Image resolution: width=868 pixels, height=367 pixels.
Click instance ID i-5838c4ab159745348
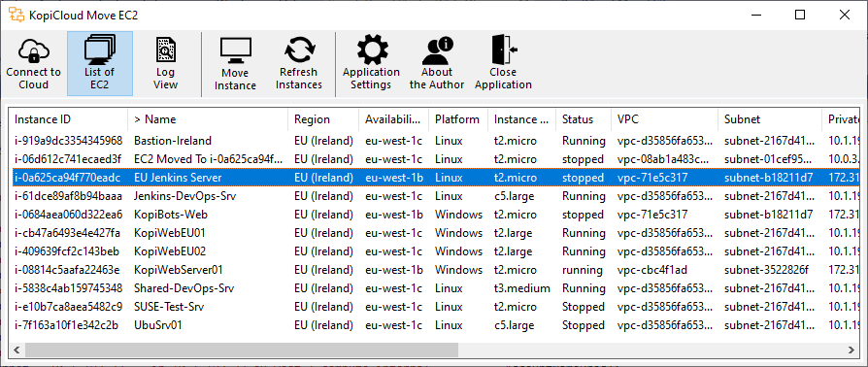tap(69, 288)
